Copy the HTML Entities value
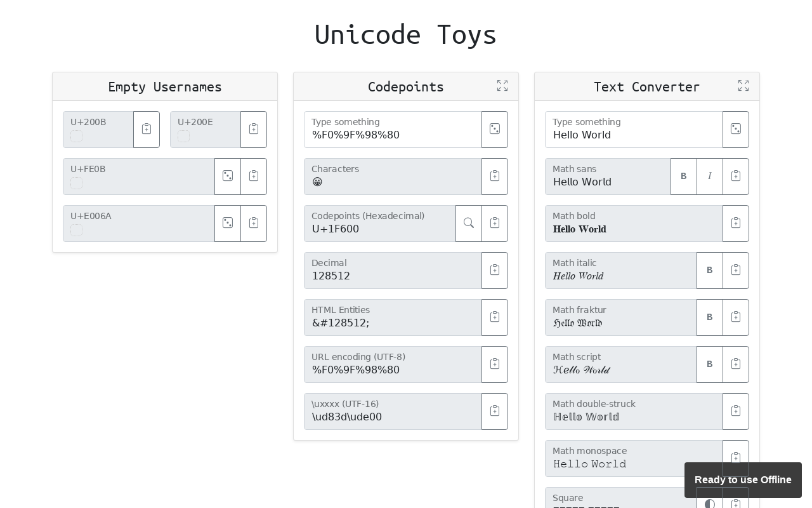This screenshot has height=508, width=812. (495, 317)
